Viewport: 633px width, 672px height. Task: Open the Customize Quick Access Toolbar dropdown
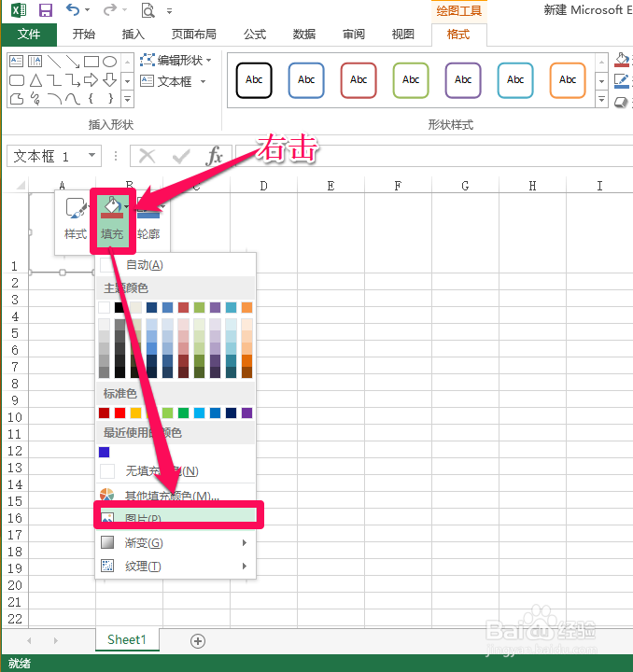170,11
